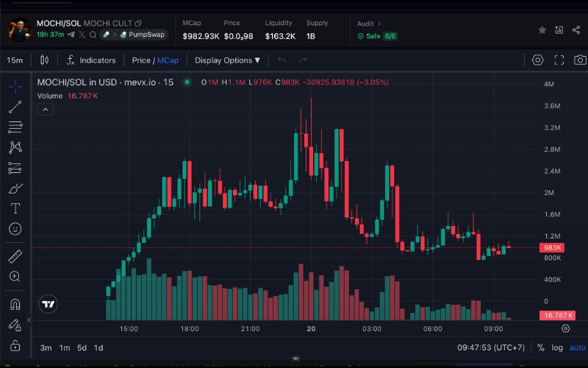Toggle the green status dot in legend
This screenshot has width=588, height=368.
[187, 82]
